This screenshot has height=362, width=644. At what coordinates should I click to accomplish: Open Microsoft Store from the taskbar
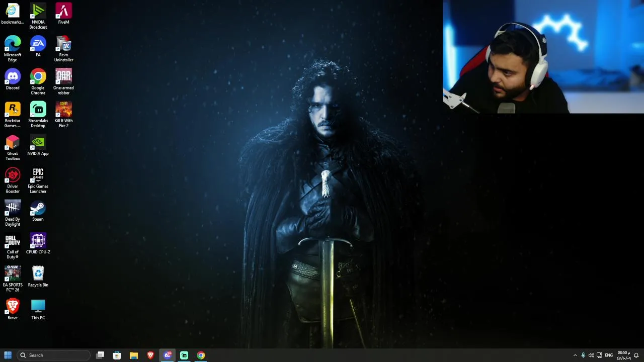coord(117,355)
